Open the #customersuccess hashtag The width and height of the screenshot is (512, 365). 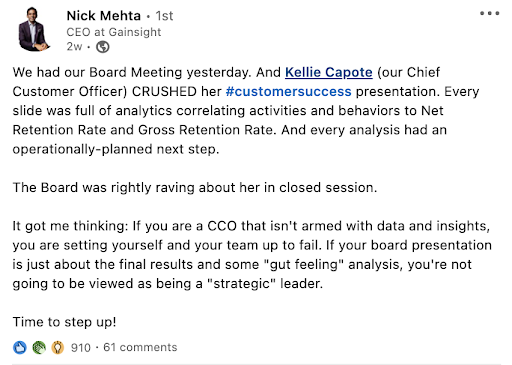[x=289, y=91]
